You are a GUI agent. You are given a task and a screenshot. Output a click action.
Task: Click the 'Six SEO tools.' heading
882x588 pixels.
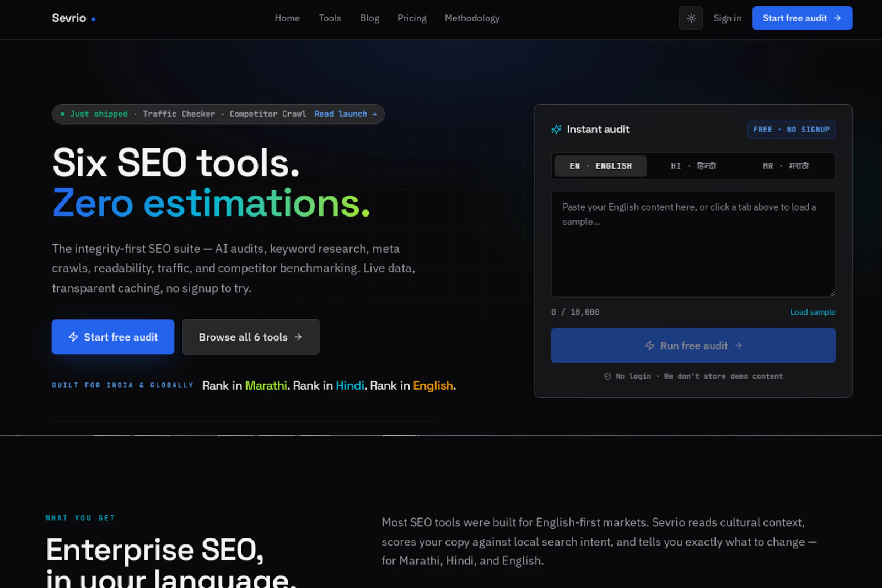tap(176, 163)
